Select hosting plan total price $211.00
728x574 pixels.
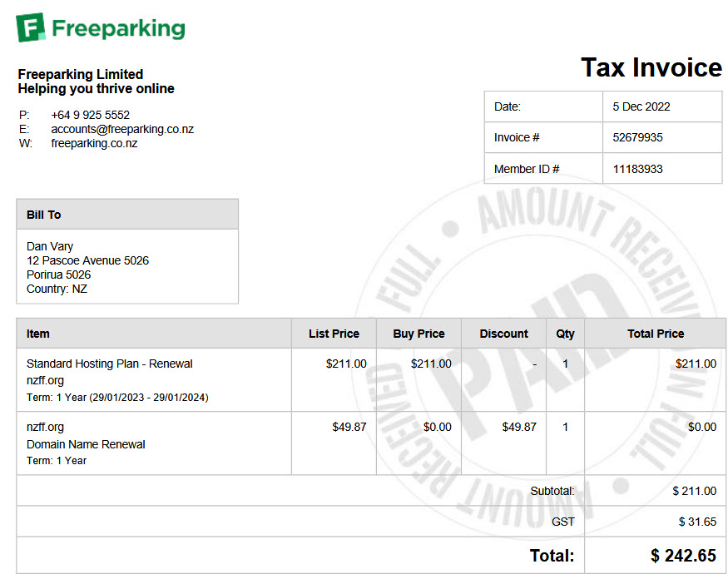tap(696, 364)
